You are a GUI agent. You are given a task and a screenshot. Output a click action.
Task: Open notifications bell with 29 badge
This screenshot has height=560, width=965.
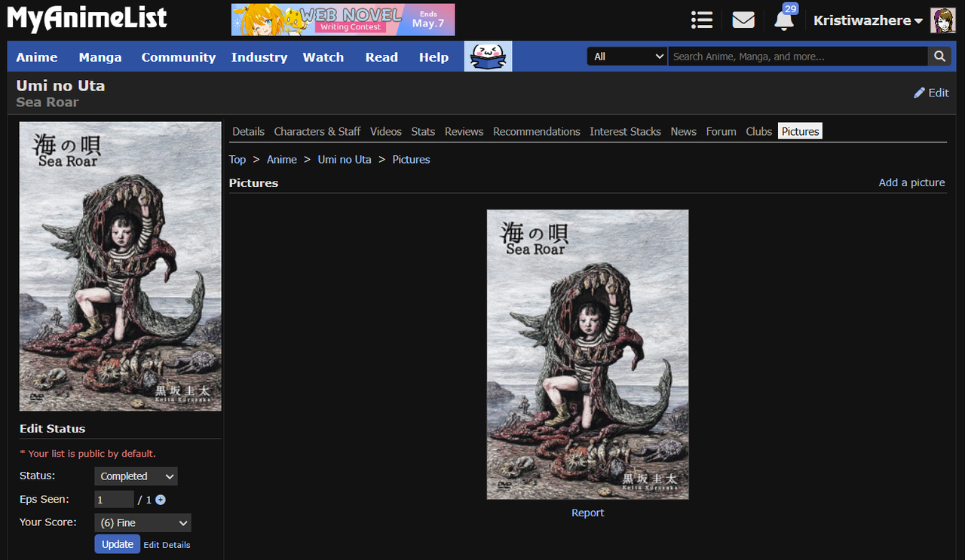(785, 19)
